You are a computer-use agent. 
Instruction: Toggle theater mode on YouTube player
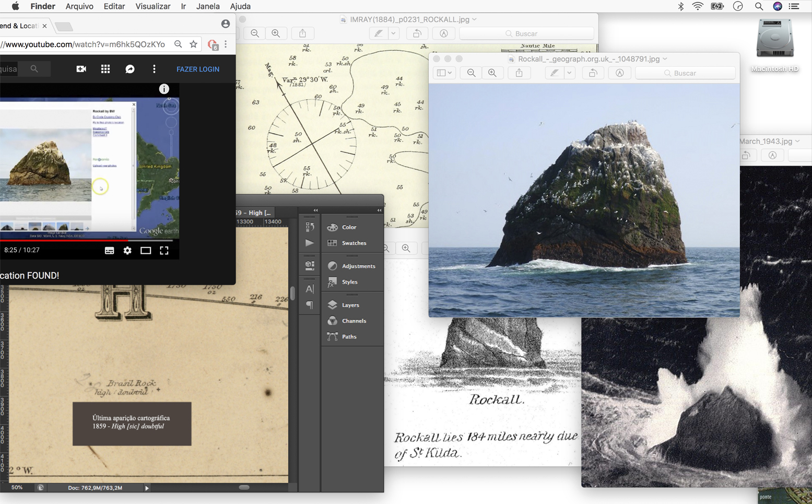click(146, 251)
